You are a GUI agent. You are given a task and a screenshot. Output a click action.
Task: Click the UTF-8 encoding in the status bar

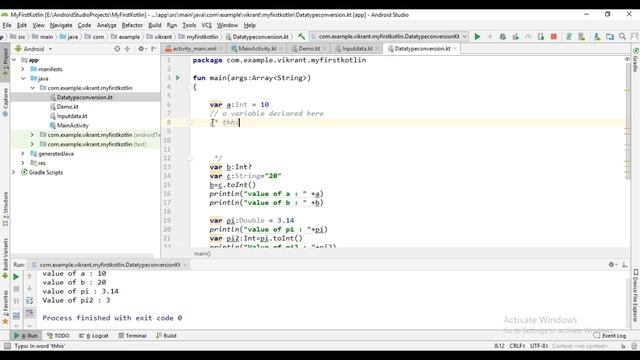[539, 346]
